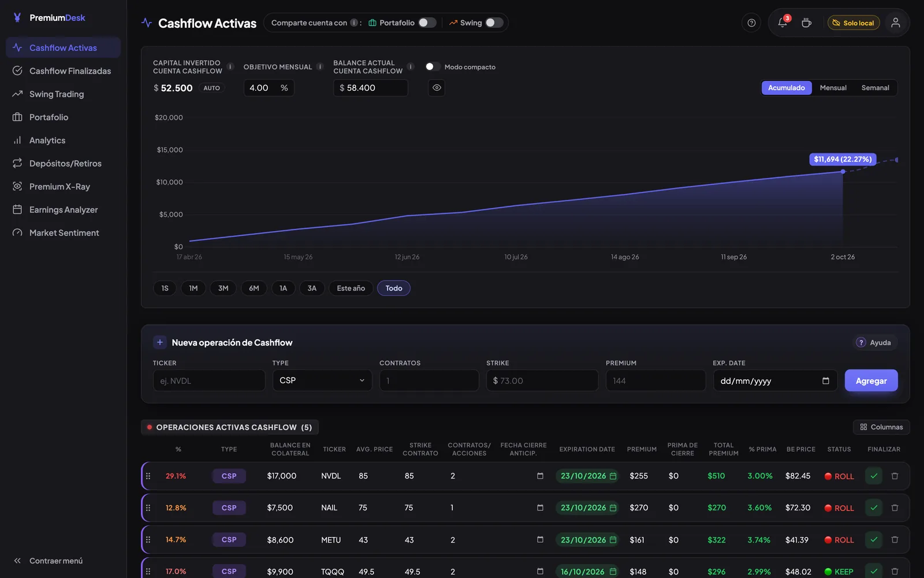924x578 pixels.
Task: Click info icon next to Comparte cuenta con
Action: 354,23
